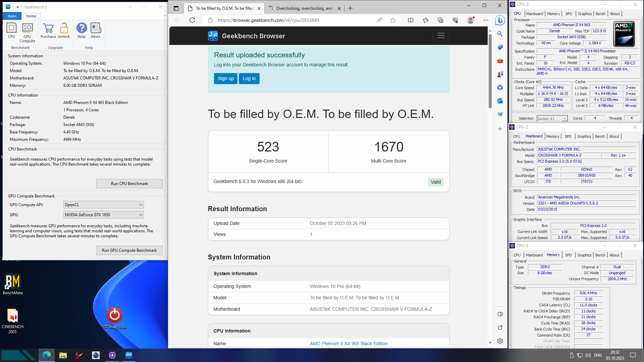This screenshot has width=644, height=362.
Task: Open the Edge browser essentials heart icon
Action: point(455,20)
